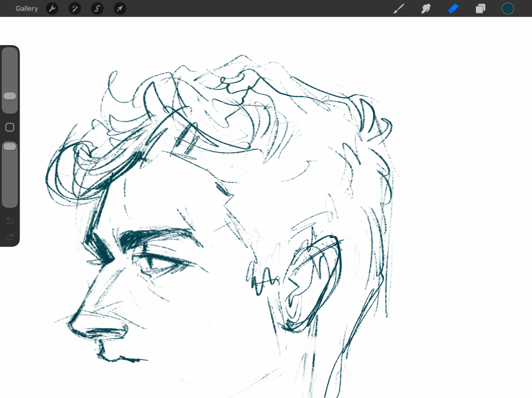Click the top of the brush size slider track
Image resolution: width=532 pixels, height=398 pixels.
click(10, 53)
